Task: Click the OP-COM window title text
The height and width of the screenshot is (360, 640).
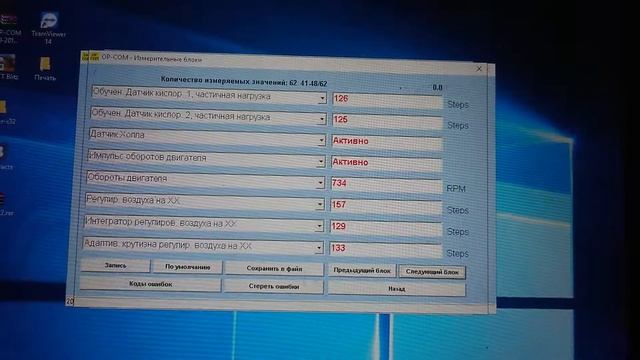Action: [152, 58]
